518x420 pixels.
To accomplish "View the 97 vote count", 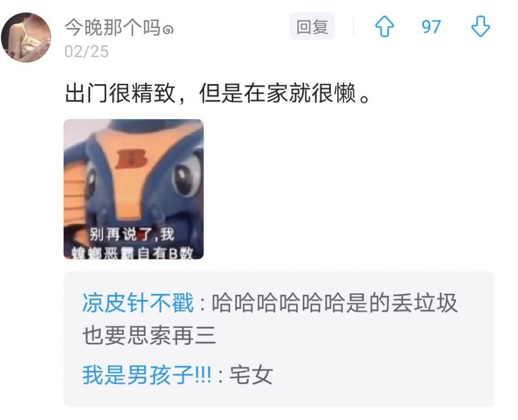I will [x=431, y=27].
